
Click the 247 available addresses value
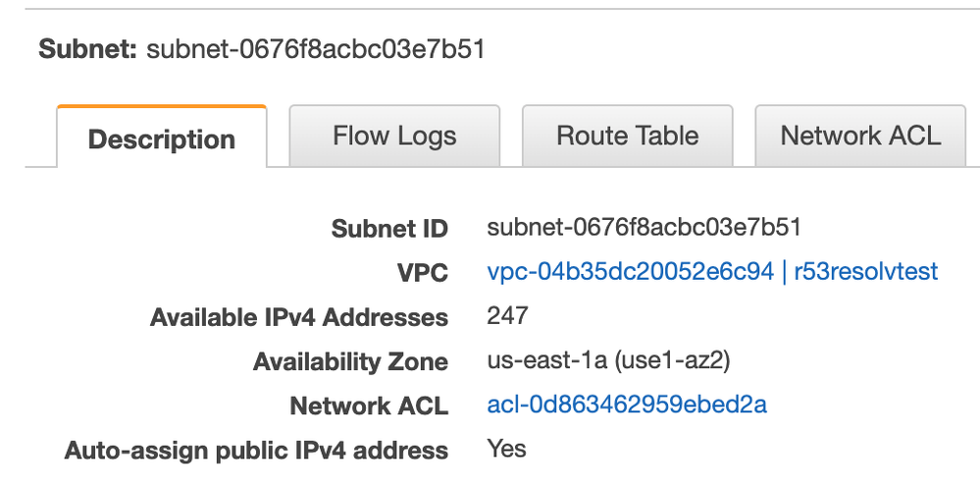(x=507, y=315)
